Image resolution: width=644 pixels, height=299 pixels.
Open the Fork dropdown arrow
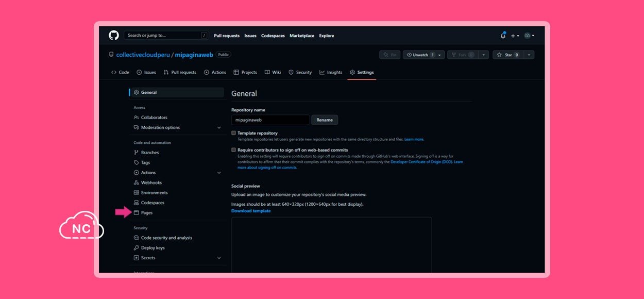point(484,55)
